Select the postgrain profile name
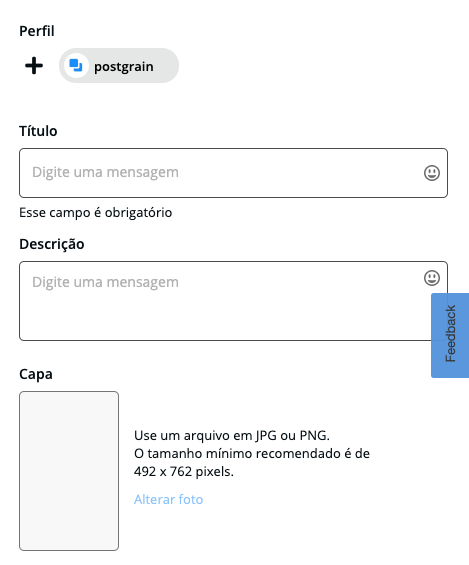Image resolution: width=469 pixels, height=565 pixels. click(124, 67)
